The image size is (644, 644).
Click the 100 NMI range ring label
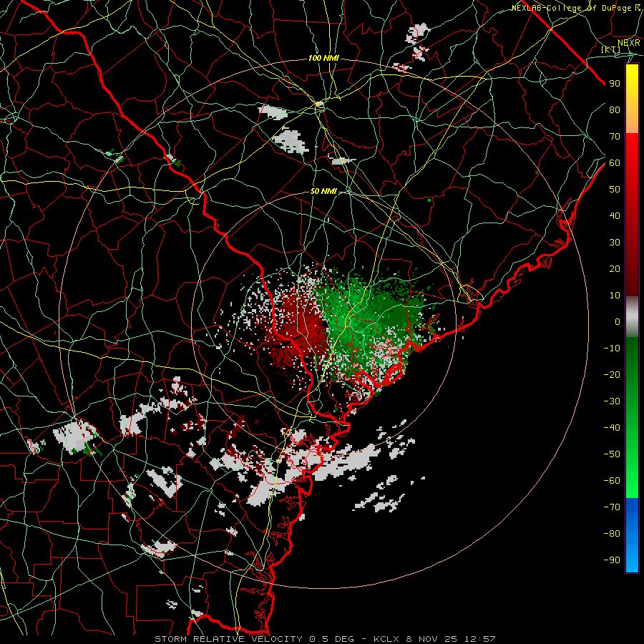click(323, 59)
